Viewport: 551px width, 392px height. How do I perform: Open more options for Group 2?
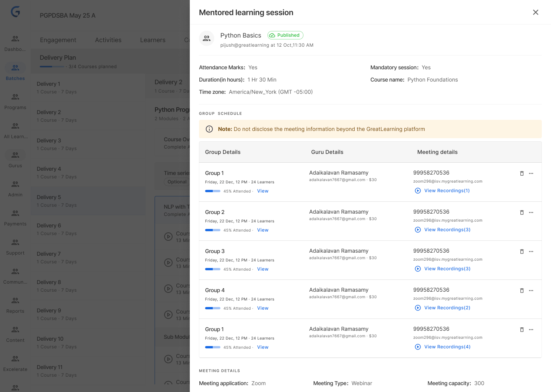click(x=531, y=212)
